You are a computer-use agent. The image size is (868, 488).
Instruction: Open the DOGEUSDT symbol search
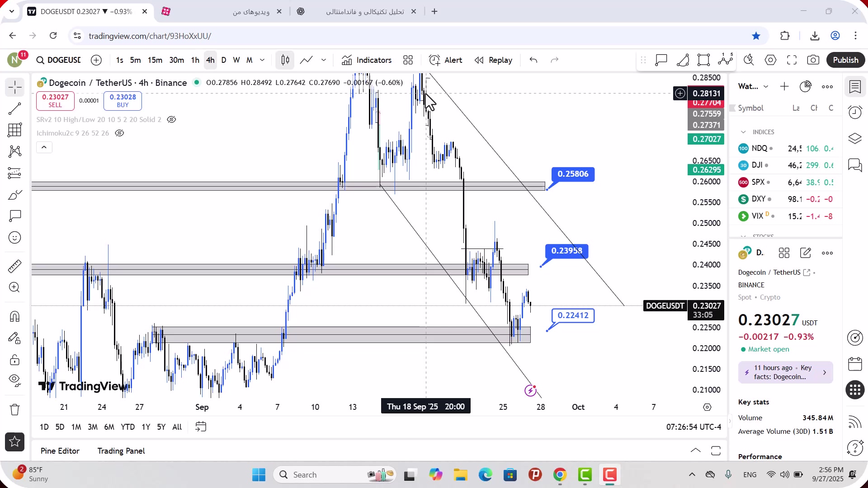coord(59,60)
